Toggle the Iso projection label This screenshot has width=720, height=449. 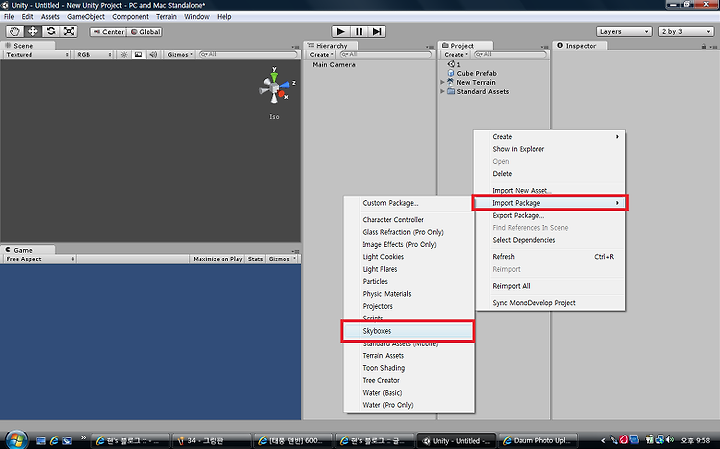click(274, 117)
